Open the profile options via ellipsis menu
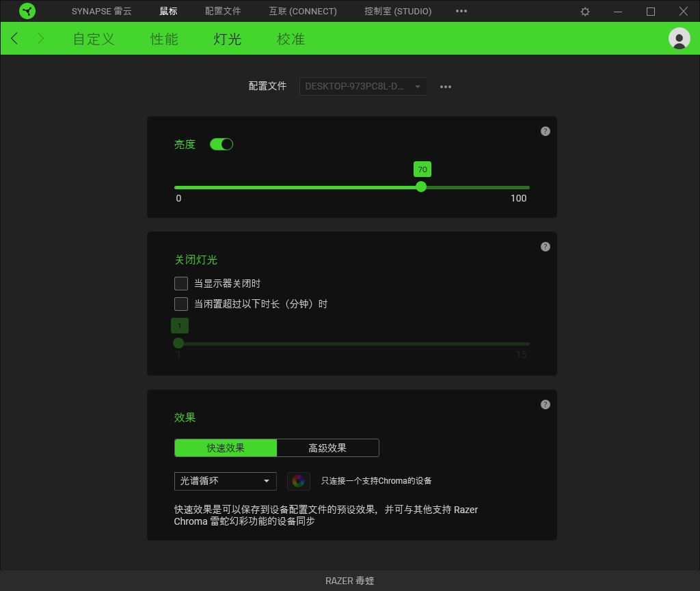 446,86
